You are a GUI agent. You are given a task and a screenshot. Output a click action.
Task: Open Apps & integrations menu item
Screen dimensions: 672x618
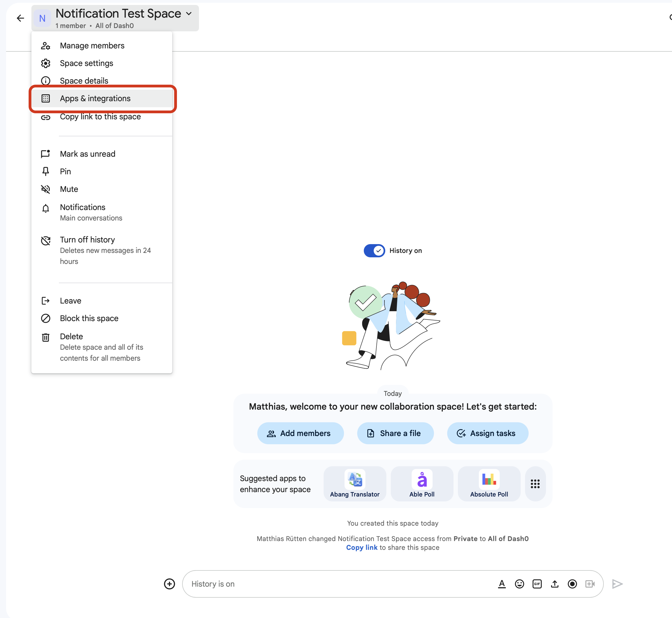(95, 98)
